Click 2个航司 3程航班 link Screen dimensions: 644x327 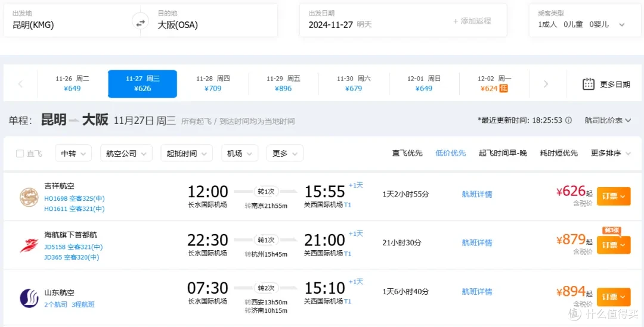tap(69, 304)
